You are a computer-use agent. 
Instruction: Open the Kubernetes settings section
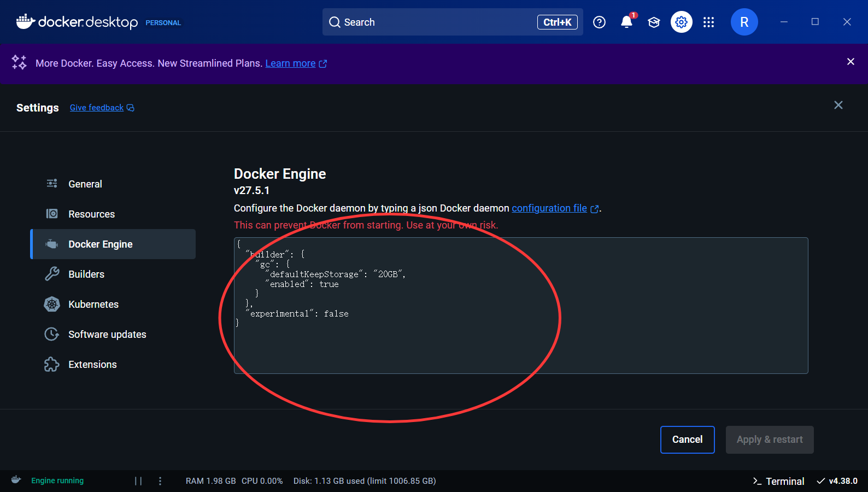(113, 304)
